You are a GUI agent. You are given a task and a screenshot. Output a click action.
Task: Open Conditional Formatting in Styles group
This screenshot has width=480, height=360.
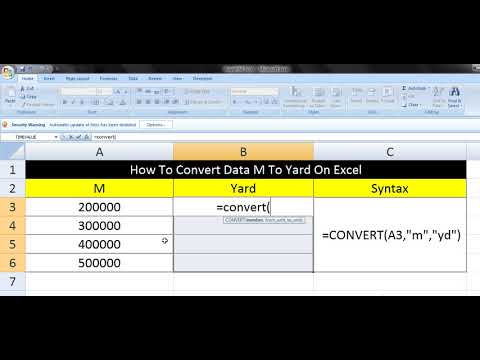coord(295,97)
